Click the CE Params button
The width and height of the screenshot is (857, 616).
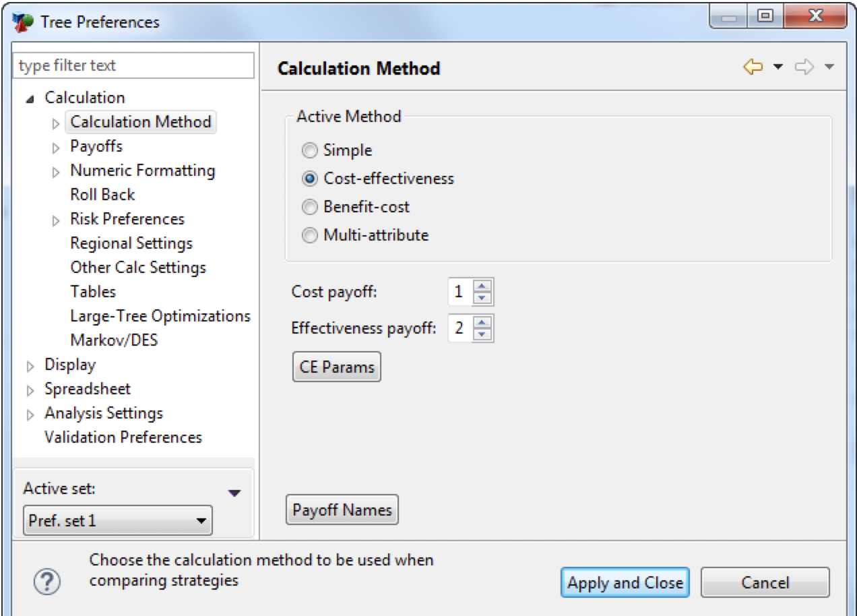tap(337, 367)
